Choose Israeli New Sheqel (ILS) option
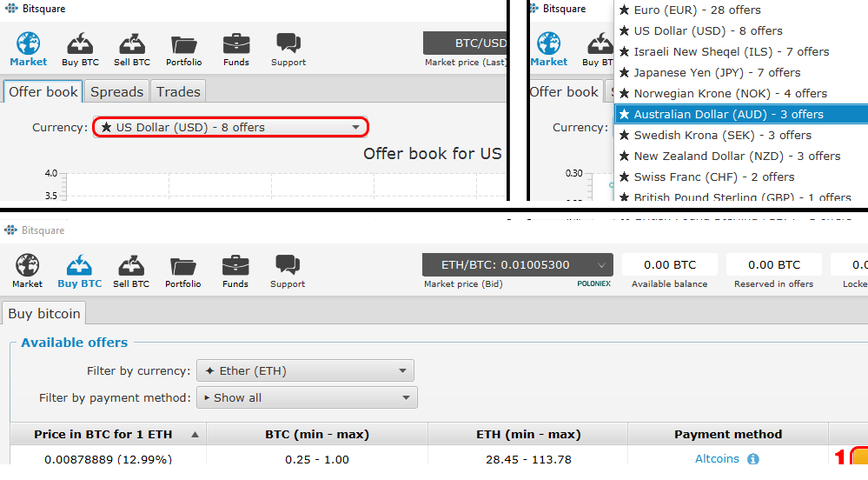Image resolution: width=868 pixels, height=480 pixels. [741, 51]
